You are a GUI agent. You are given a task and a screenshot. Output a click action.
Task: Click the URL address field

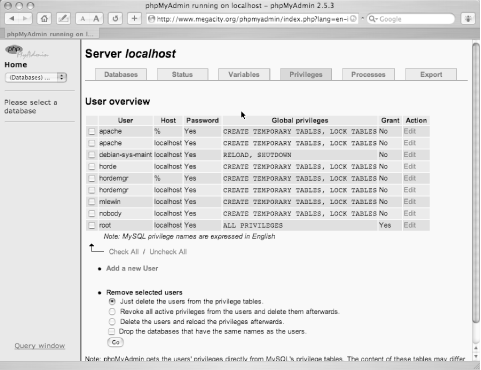tap(252, 19)
